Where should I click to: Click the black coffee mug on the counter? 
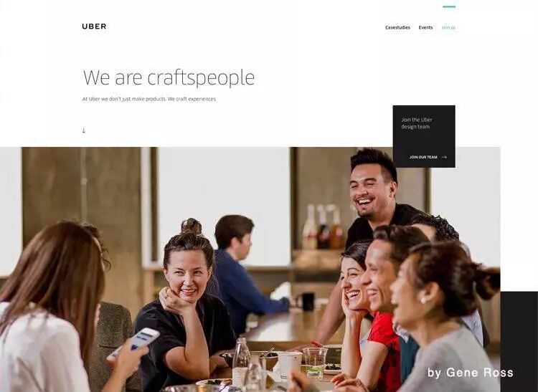308,302
